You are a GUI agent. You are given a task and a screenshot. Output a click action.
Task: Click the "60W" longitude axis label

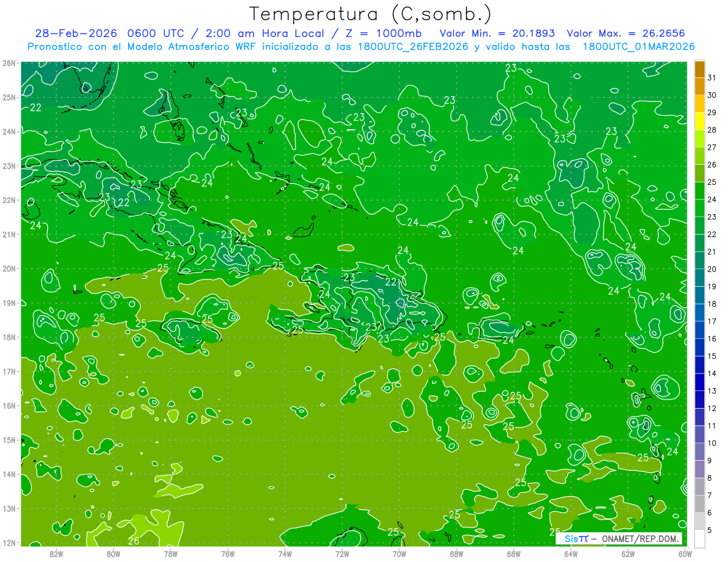(x=685, y=553)
